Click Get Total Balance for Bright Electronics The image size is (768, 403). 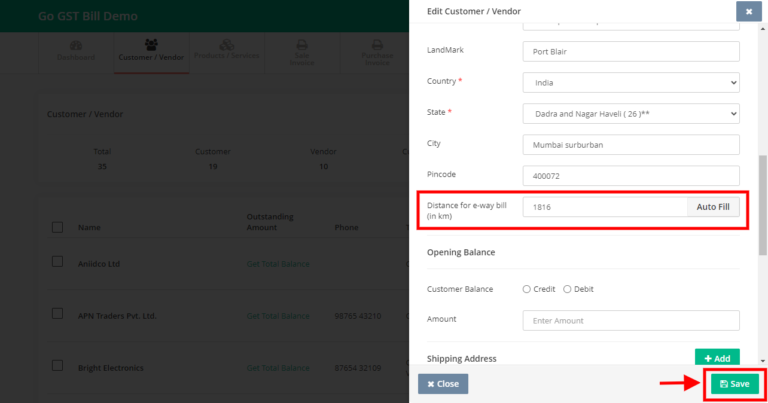(x=277, y=368)
